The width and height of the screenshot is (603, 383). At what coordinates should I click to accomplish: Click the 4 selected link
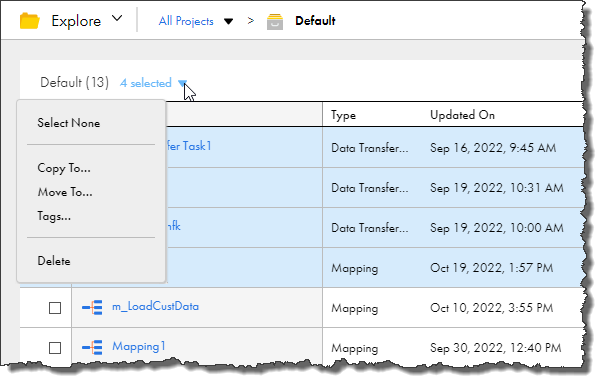click(x=145, y=83)
